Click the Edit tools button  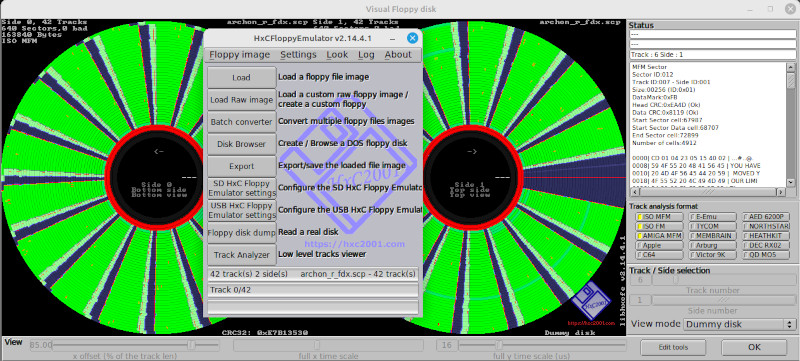673,347
